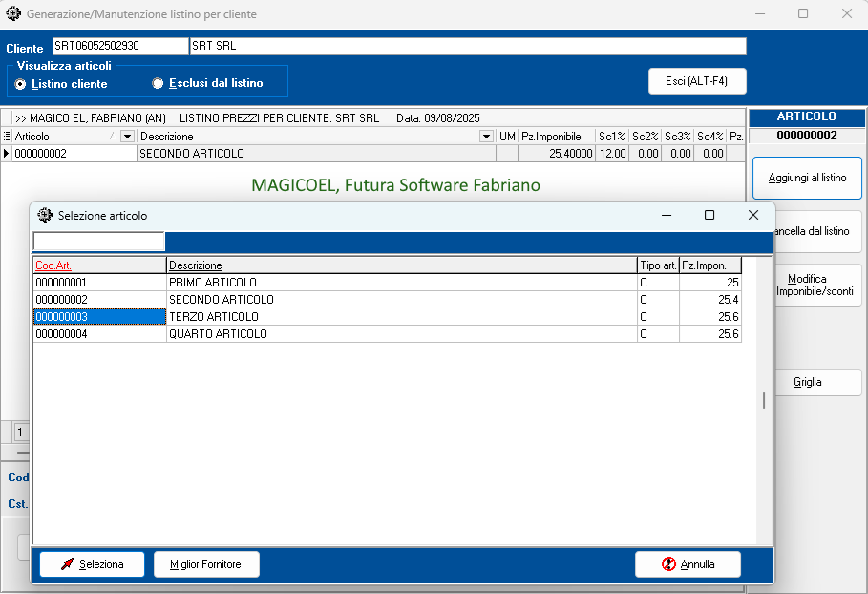Click the Tipo art. column header
The height and width of the screenshot is (594, 868).
658,265
